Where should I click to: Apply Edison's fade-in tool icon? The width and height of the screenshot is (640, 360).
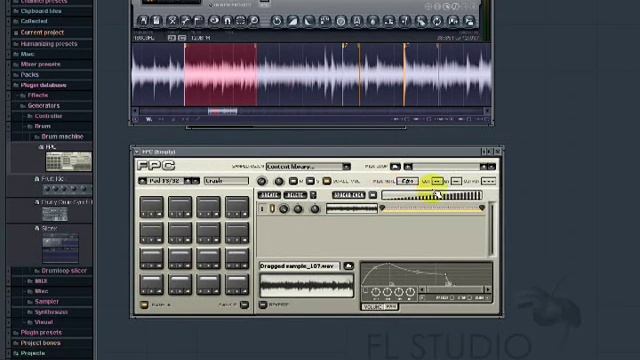click(x=293, y=21)
